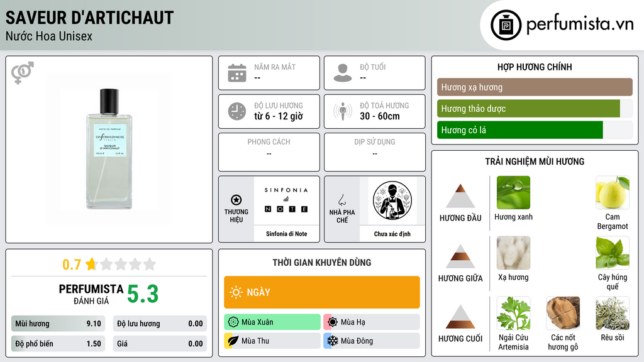Click the Trải nghiệm mùi hương heading

(535, 162)
